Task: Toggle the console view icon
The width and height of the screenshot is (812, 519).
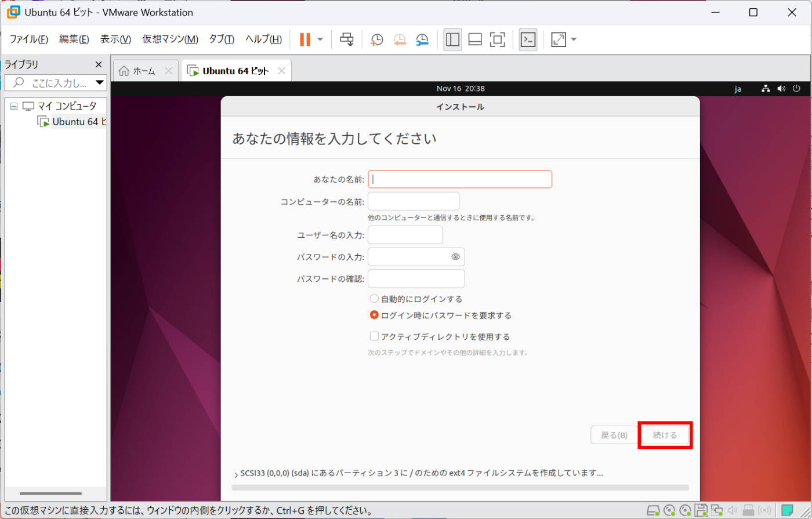Action: [528, 39]
